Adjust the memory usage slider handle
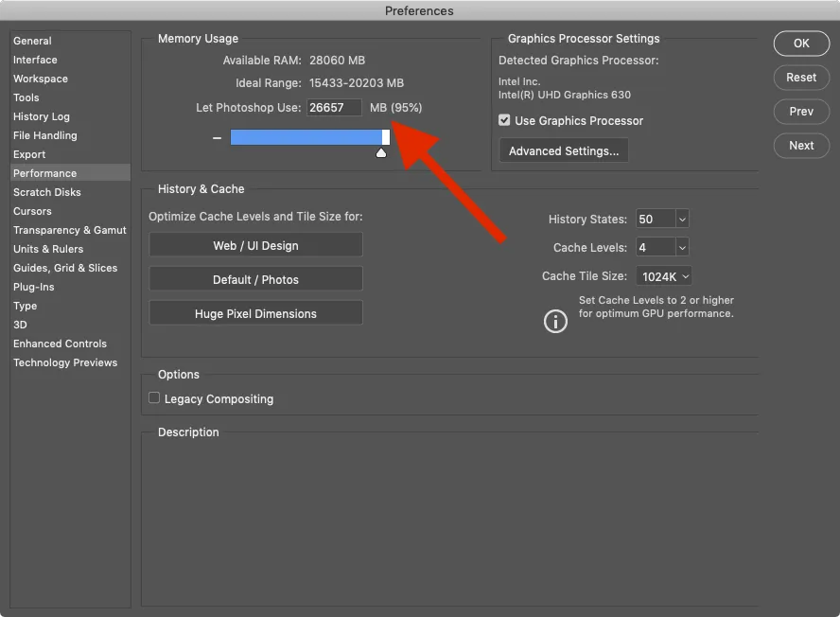840x617 pixels. point(385,138)
